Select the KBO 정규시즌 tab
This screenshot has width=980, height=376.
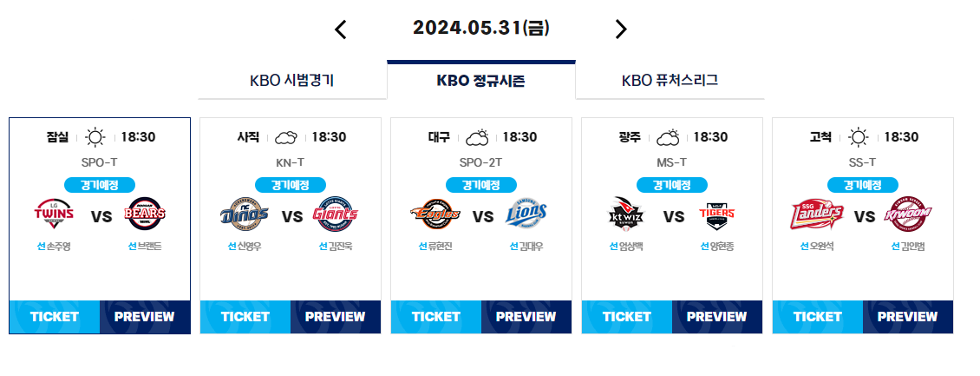[x=481, y=81]
